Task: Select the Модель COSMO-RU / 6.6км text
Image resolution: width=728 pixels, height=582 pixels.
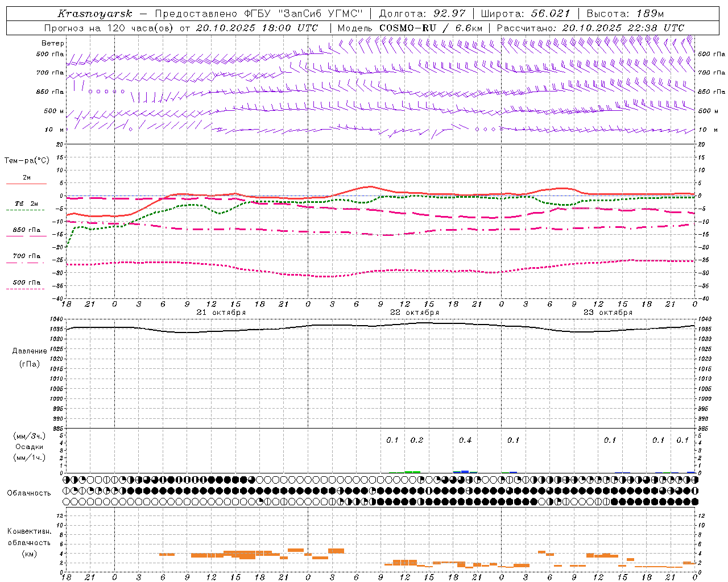Action: point(409,28)
